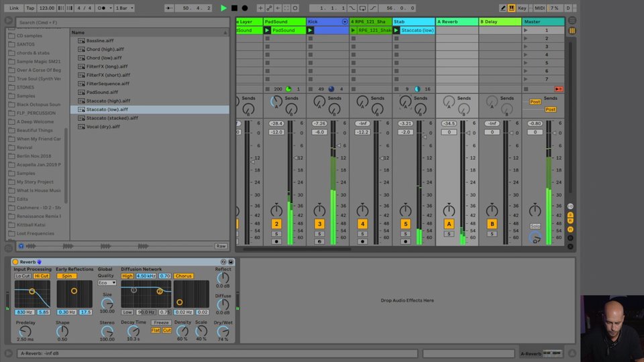Open the 1 Bar quantization dropdown
The image size is (644, 362).
click(x=124, y=8)
